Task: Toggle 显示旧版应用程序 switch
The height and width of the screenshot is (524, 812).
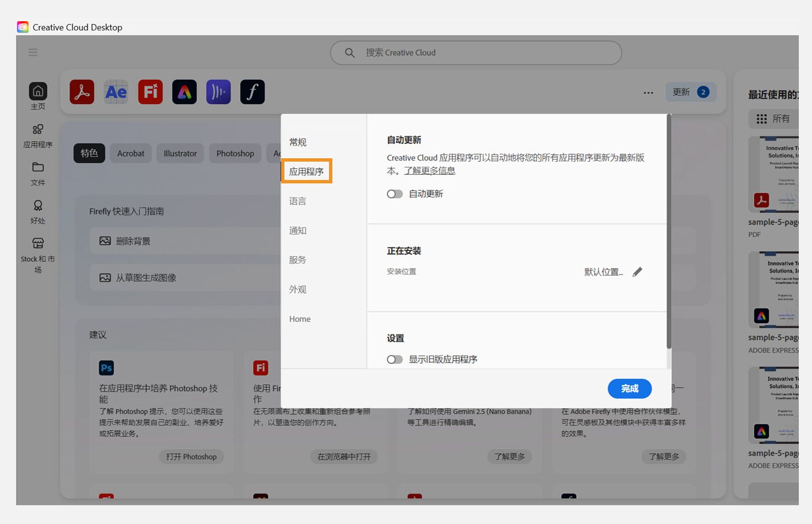Action: coord(394,359)
